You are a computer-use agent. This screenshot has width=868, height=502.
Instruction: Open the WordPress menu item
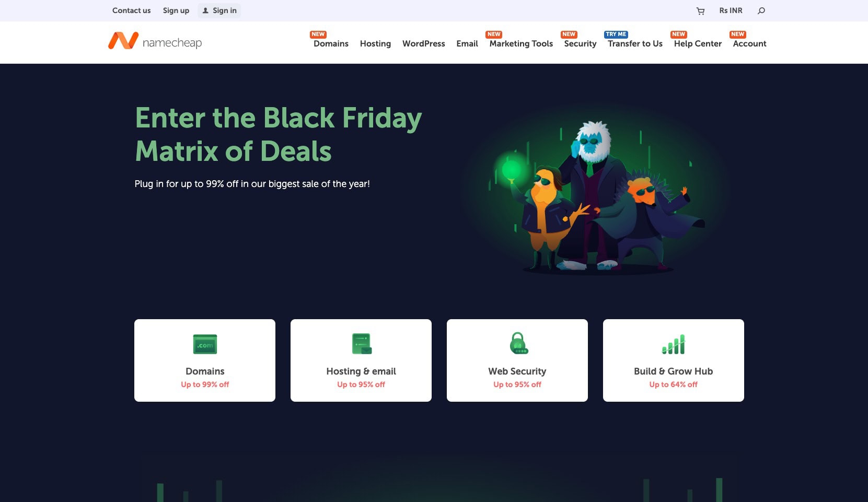(423, 44)
